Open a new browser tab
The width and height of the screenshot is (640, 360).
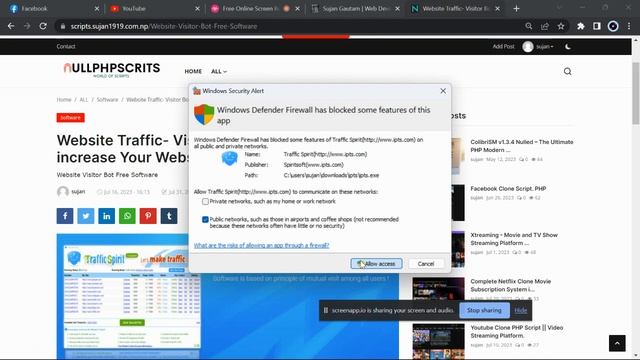[516, 8]
